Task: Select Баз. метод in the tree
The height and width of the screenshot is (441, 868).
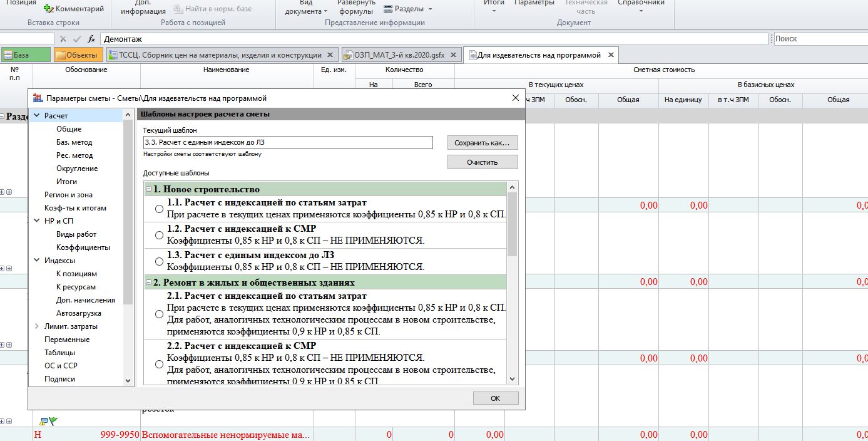Action: (74, 142)
